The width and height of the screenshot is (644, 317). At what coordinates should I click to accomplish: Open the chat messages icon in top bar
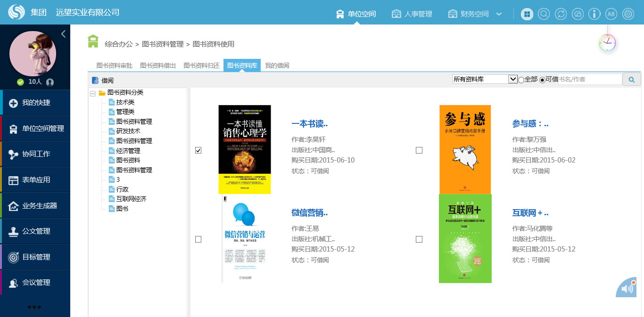(578, 14)
